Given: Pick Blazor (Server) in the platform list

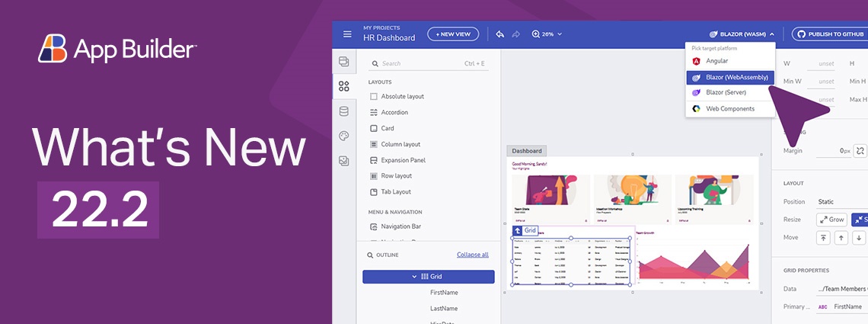Looking at the screenshot, I should coord(726,92).
